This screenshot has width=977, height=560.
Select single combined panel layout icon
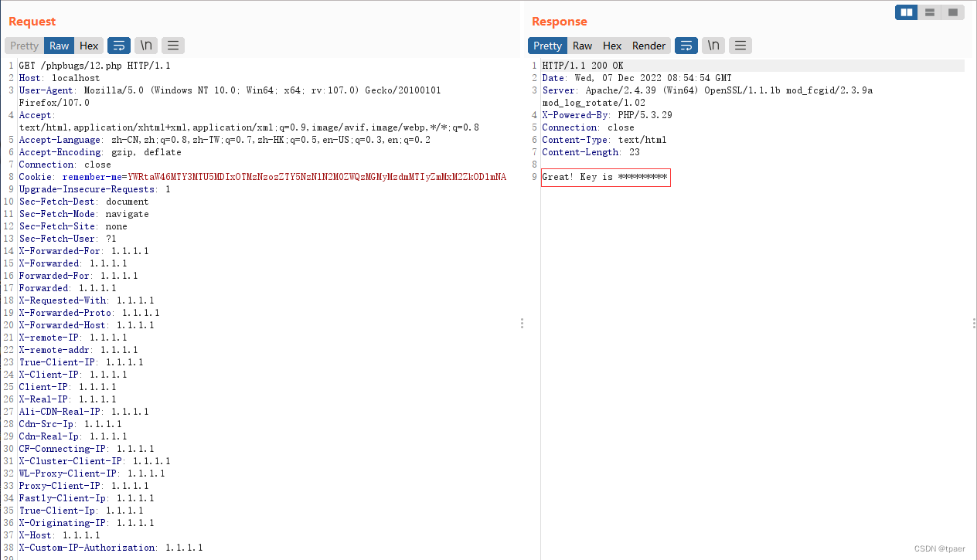(x=952, y=12)
